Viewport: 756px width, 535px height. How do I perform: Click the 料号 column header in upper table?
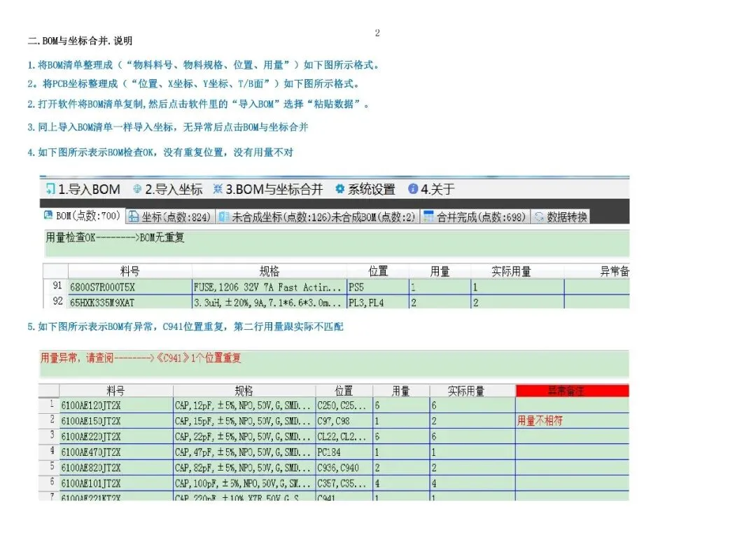(x=129, y=271)
